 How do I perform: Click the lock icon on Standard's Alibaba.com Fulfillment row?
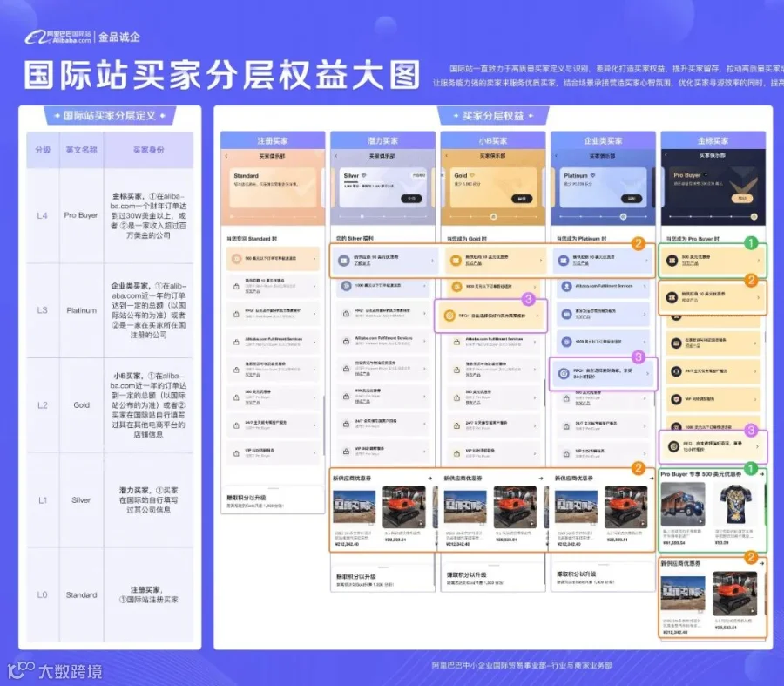point(236,342)
